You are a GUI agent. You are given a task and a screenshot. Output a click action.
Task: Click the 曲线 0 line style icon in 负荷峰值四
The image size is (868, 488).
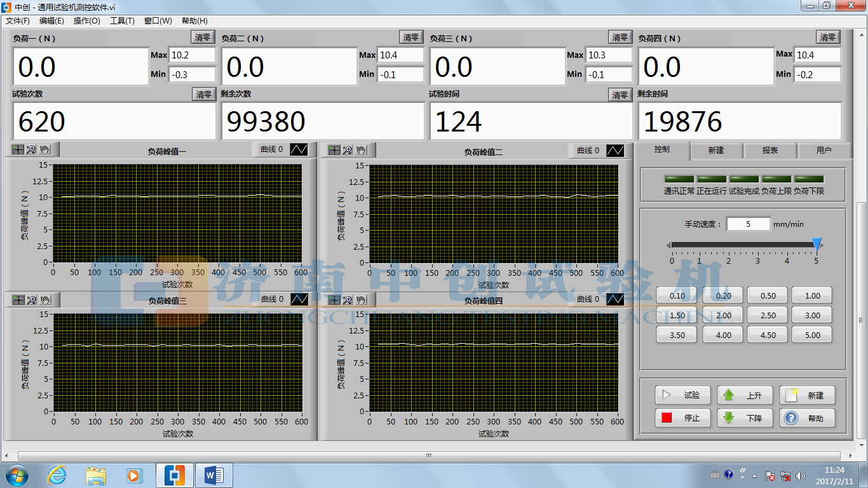[x=615, y=299]
